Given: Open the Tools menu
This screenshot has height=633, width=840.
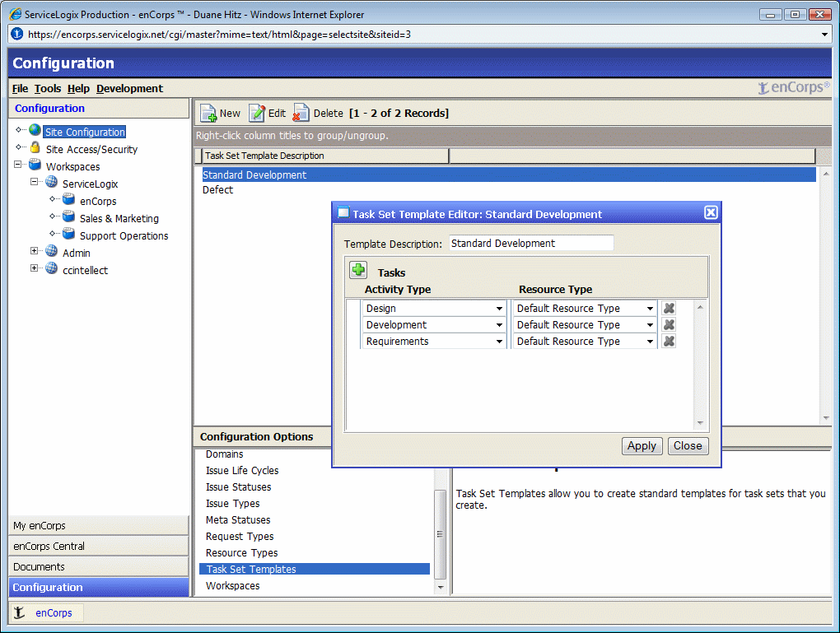Looking at the screenshot, I should 48,88.
